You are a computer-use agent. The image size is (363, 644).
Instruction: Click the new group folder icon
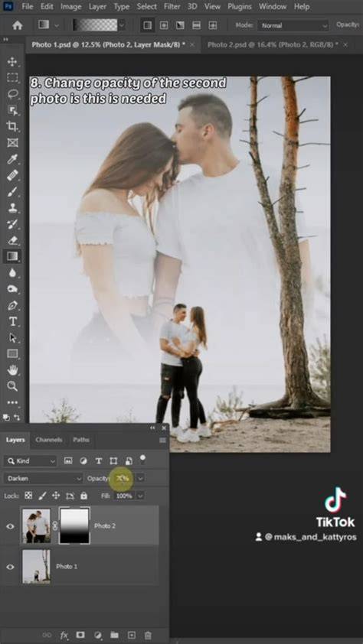coord(114,635)
